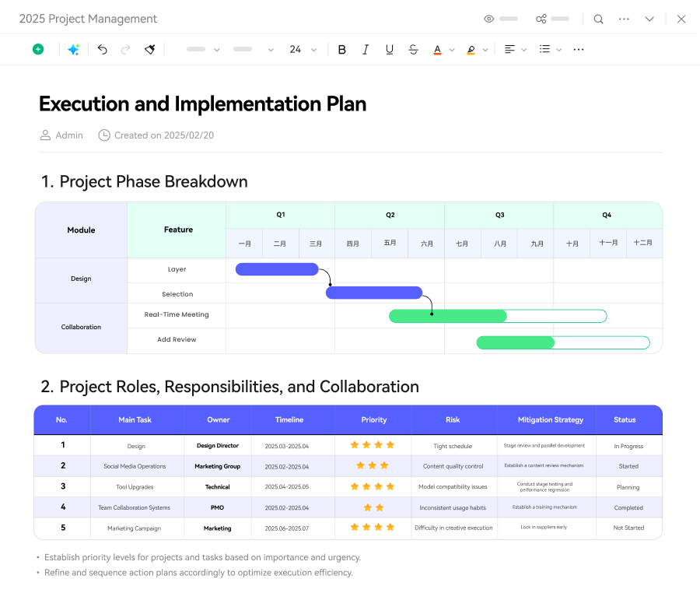Screen dimensions: 700x593
Task: Apply the font color A
Action: (x=437, y=50)
